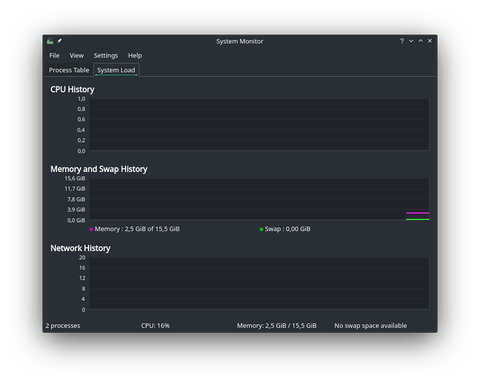Click the Memory and Swap History graph
Screen dimensions: 480x383
[x=259, y=199]
